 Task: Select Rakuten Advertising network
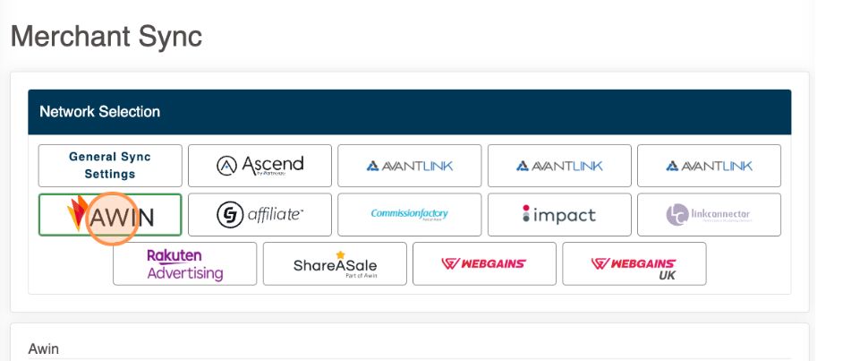point(185,264)
